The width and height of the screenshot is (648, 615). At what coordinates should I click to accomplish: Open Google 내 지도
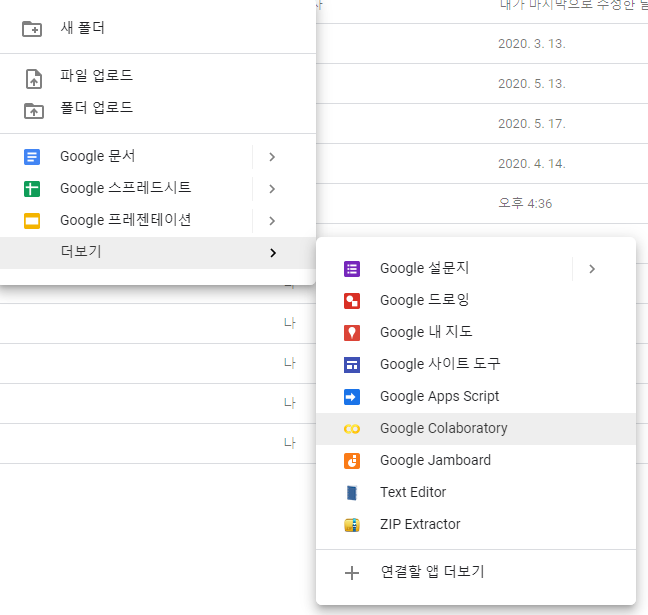click(x=476, y=332)
